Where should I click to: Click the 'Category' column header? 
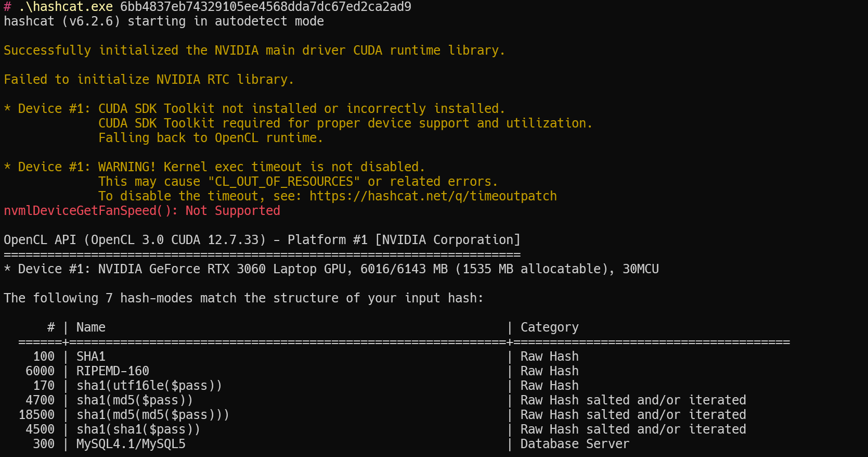point(550,327)
